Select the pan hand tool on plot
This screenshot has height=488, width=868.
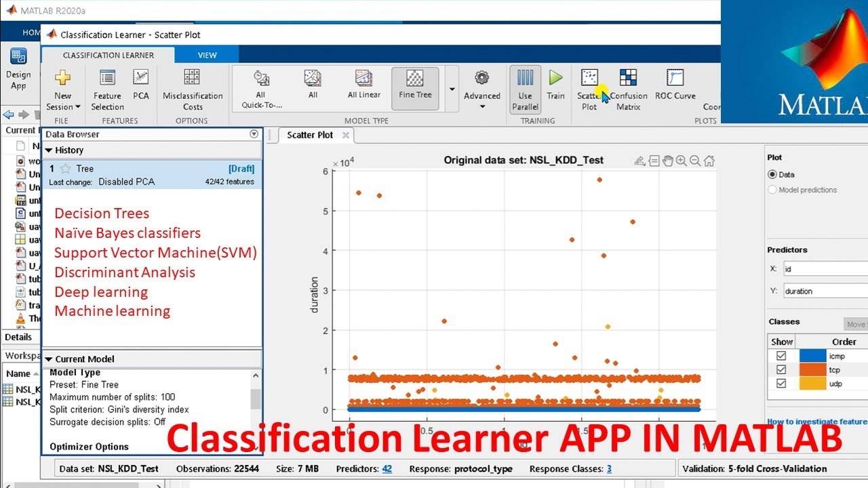(x=667, y=161)
